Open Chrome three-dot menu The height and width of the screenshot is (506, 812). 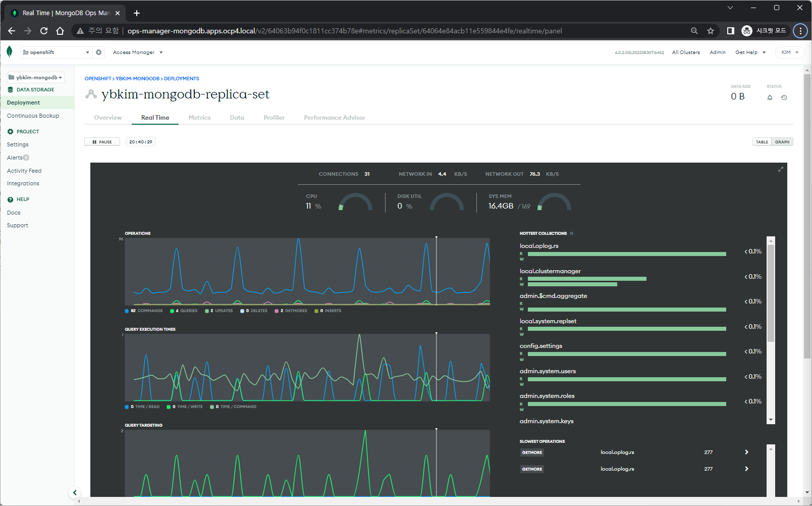[x=800, y=31]
